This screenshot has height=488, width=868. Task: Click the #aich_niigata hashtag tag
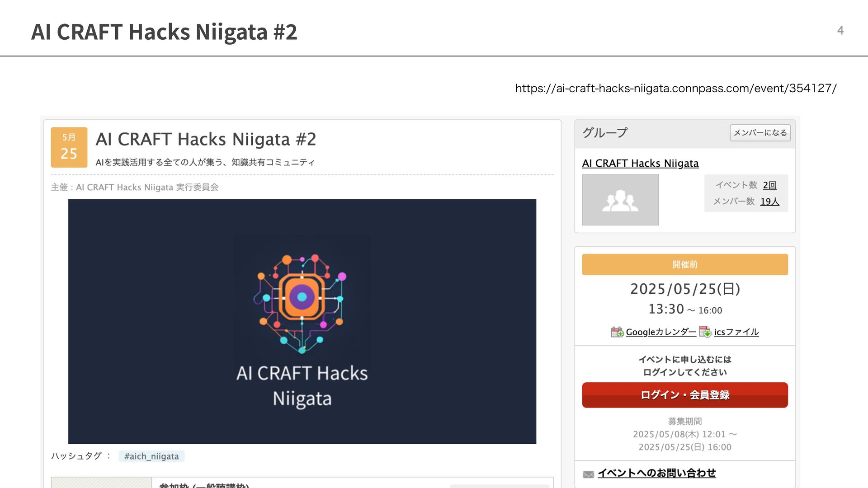click(151, 456)
